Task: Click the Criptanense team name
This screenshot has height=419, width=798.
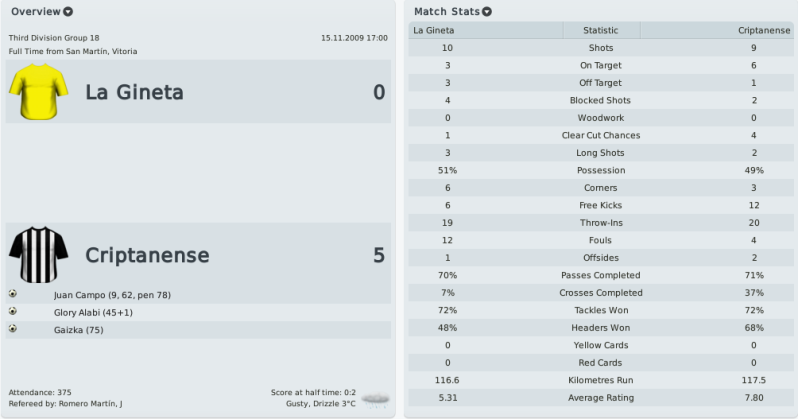Action: click(147, 255)
